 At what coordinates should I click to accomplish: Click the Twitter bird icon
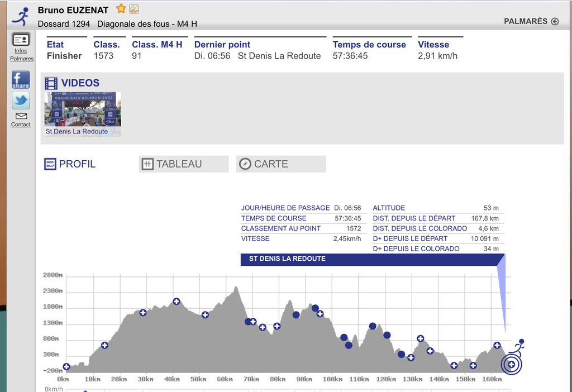point(21,101)
